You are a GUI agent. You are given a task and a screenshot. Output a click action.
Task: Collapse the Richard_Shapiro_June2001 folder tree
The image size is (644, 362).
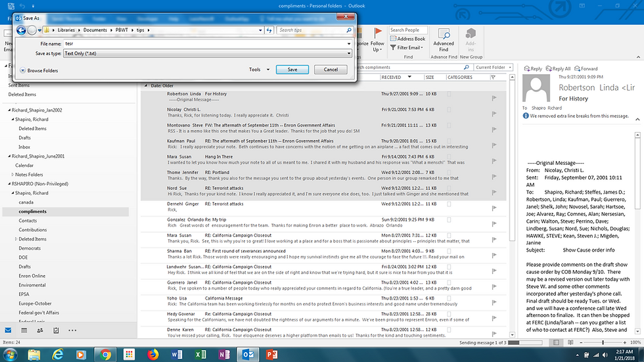(9, 156)
